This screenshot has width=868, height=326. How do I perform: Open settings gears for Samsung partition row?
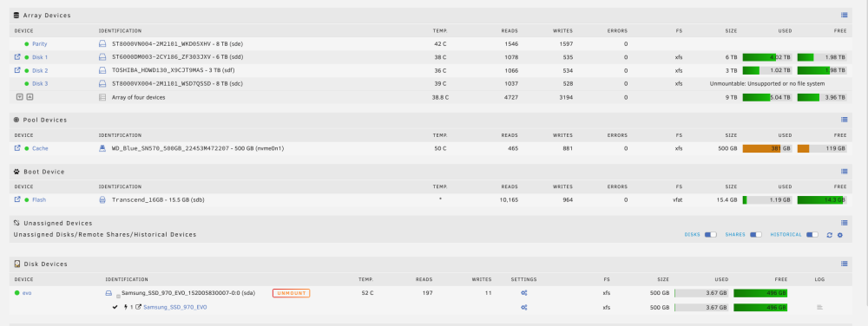pyautogui.click(x=523, y=307)
